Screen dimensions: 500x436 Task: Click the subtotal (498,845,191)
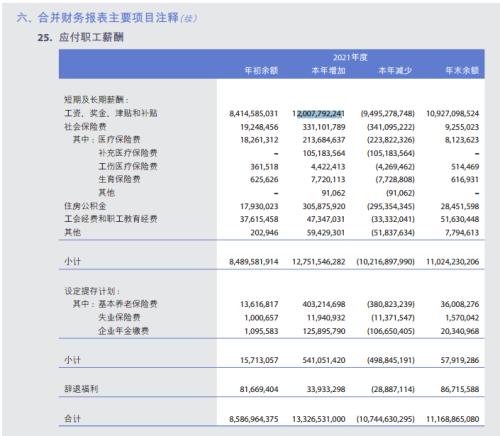[391, 360]
